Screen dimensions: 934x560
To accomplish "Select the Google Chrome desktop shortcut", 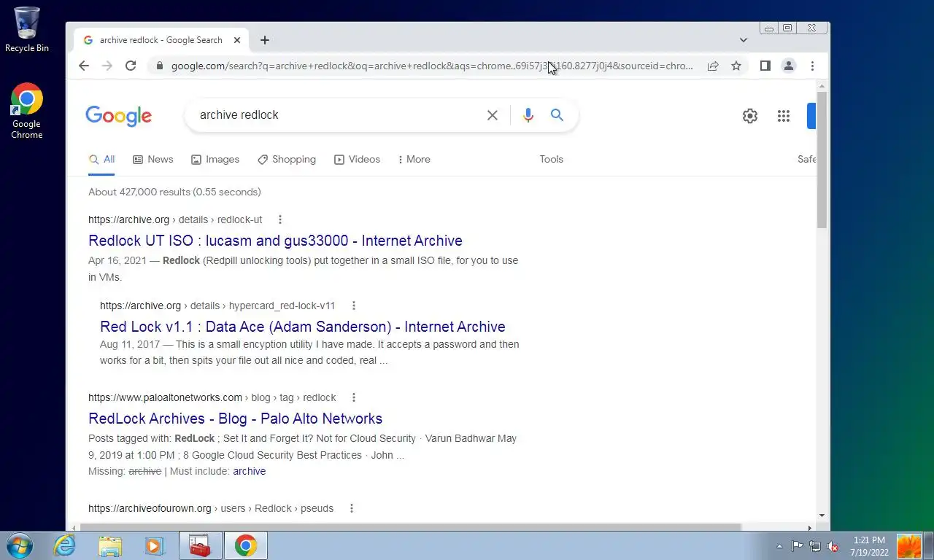I will point(27,111).
